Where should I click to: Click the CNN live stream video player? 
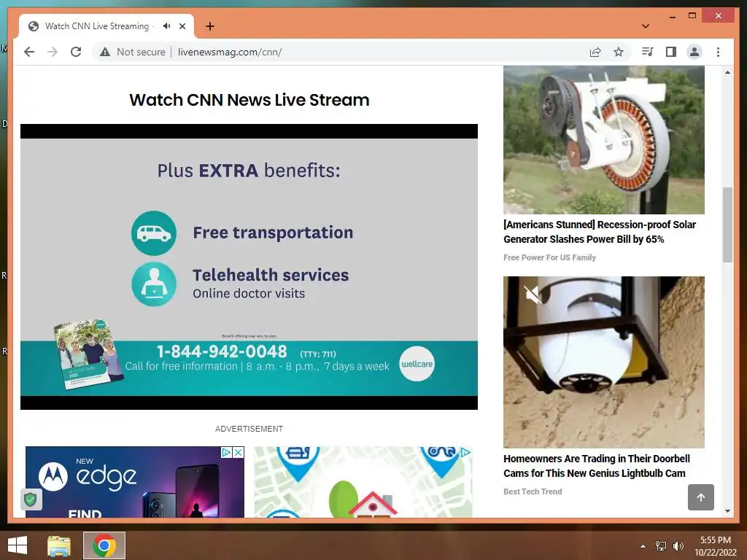pos(249,267)
